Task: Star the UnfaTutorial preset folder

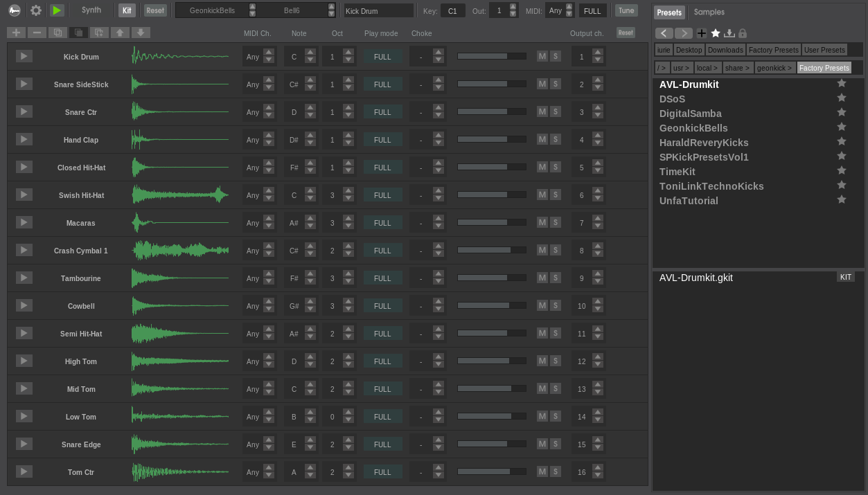Action: point(842,199)
